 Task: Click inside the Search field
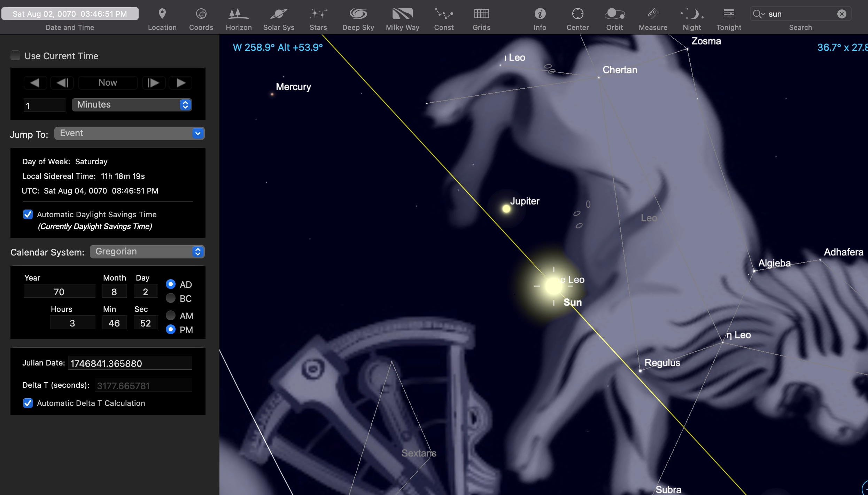tap(800, 14)
